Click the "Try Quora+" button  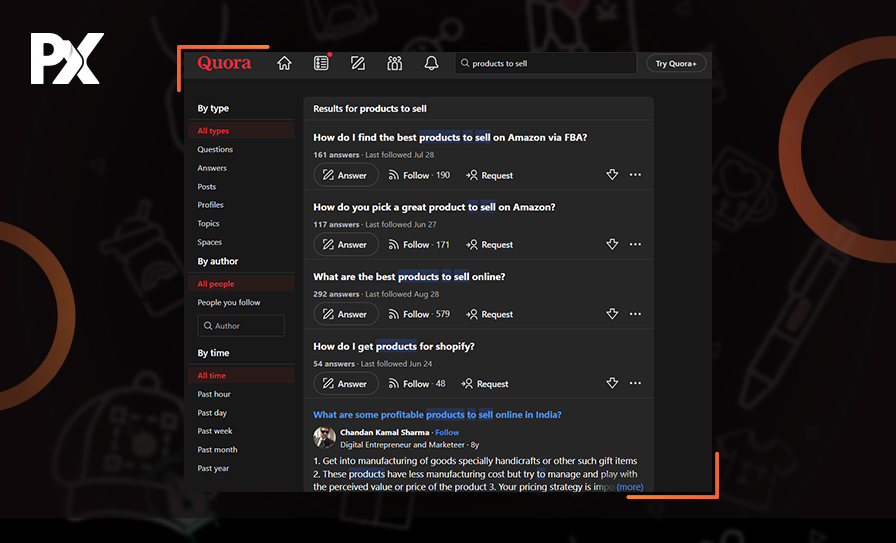click(x=676, y=64)
